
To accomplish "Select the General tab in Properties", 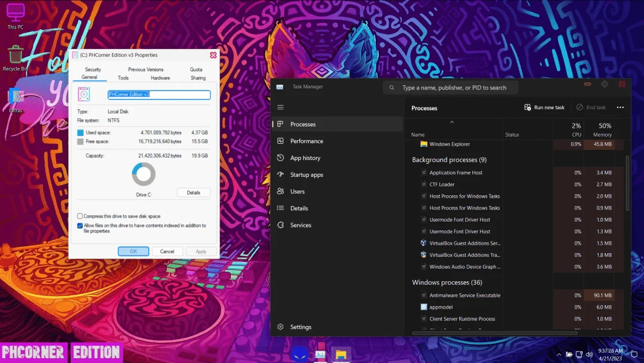I will [89, 77].
